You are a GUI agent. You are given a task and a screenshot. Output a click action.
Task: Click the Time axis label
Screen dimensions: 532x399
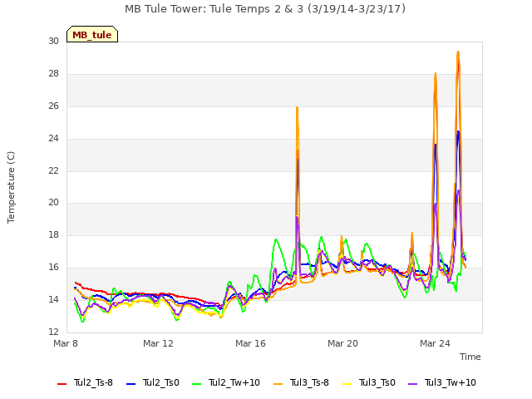click(470, 357)
